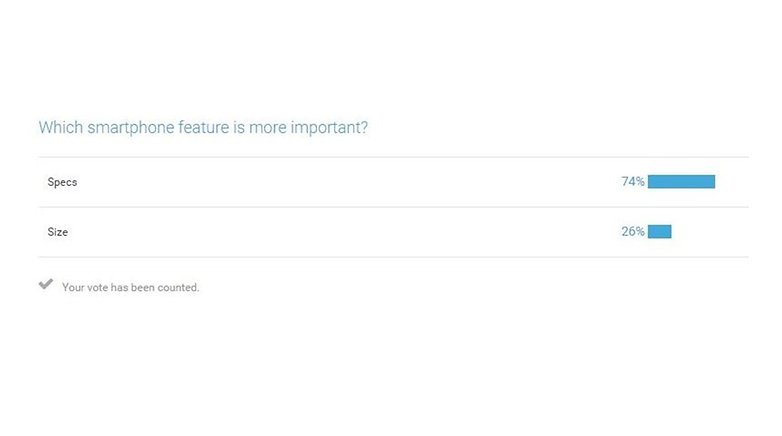The width and height of the screenshot is (782, 436).
Task: Click the word 'counted.' in the confirmation
Action: 178,287
